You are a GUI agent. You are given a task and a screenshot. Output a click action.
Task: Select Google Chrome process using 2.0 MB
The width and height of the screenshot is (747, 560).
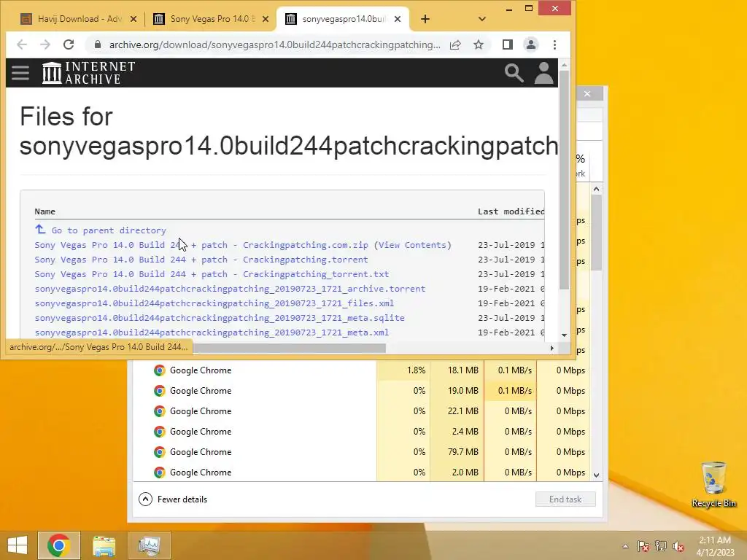(x=361, y=472)
